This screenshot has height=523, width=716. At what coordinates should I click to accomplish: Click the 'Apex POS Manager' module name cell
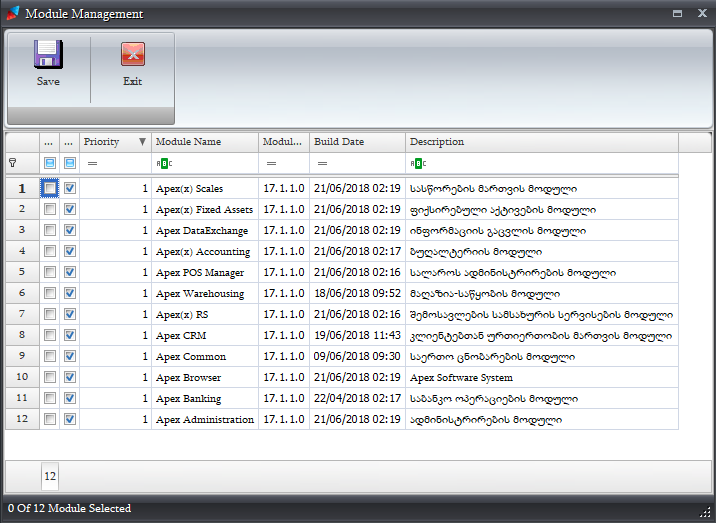point(205,272)
